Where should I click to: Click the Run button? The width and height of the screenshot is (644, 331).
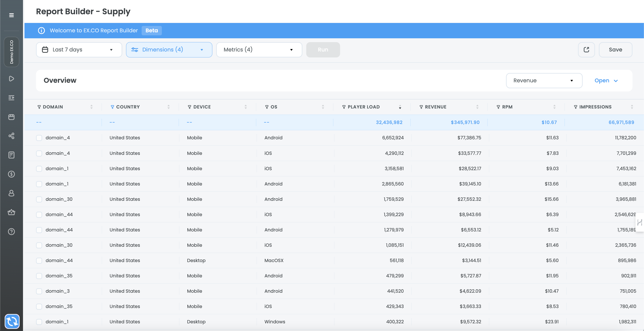(x=323, y=50)
